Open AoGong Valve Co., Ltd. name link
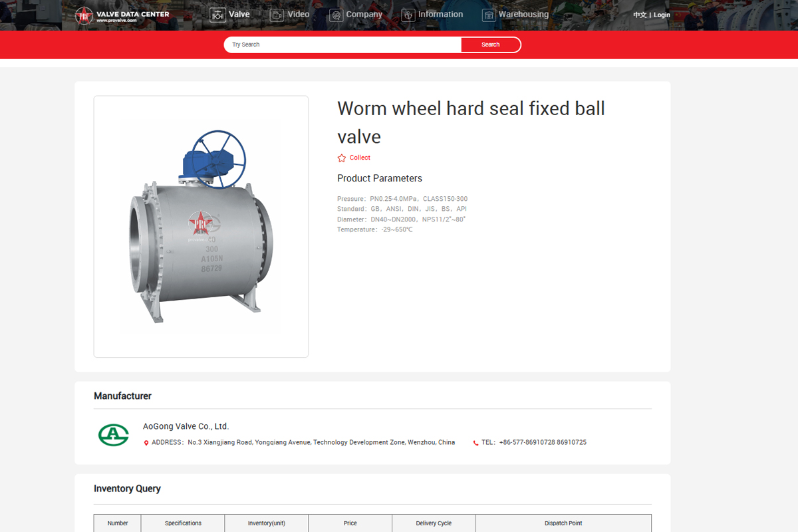The height and width of the screenshot is (532, 798). [186, 426]
